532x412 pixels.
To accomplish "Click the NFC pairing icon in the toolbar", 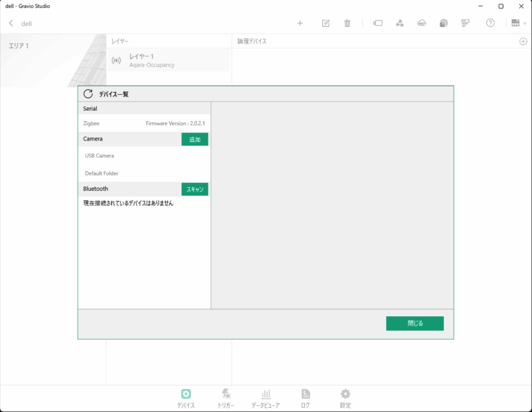I will [x=443, y=23].
